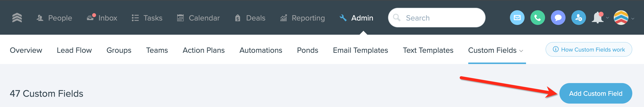This screenshot has height=107, width=644.
Task: Open the email compose envelope icon
Action: (x=517, y=18)
